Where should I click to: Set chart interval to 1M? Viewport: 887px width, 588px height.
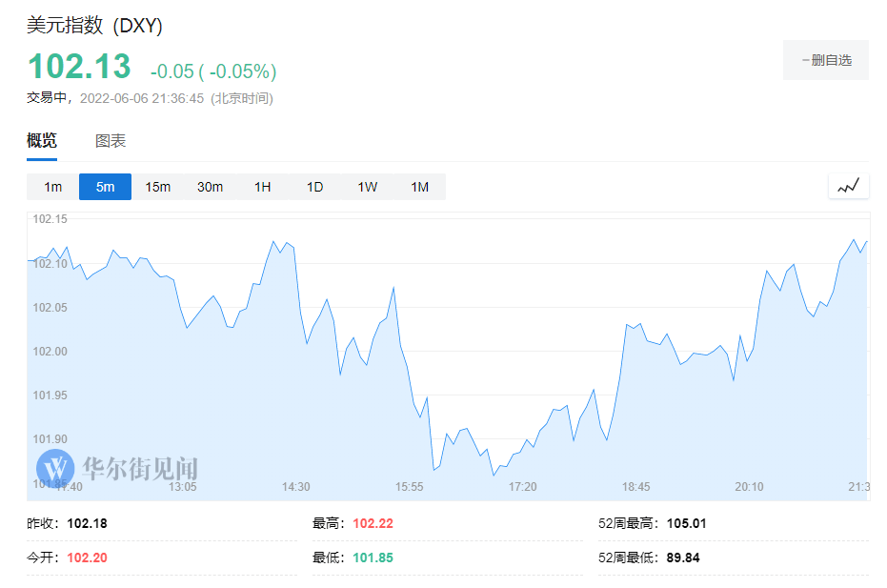[x=419, y=187]
